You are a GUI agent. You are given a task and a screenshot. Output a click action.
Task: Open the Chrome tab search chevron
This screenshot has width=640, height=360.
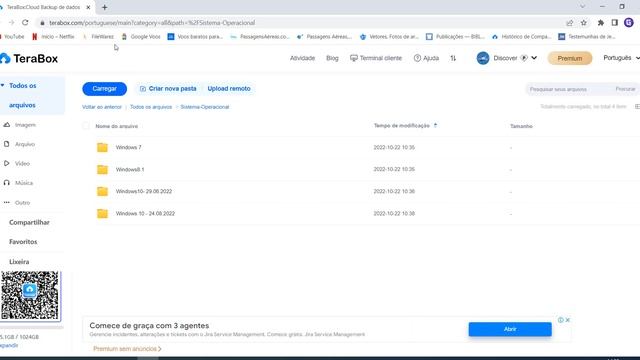point(582,7)
